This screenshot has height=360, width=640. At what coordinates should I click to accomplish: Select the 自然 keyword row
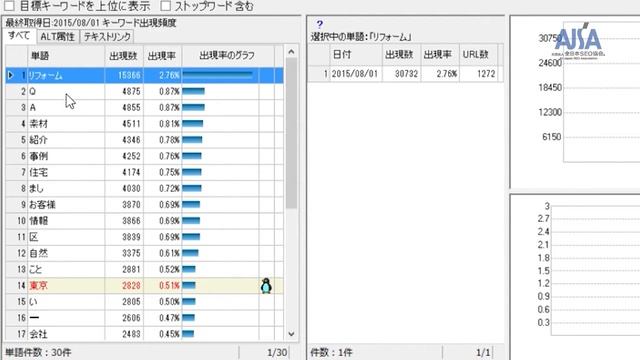[144, 253]
